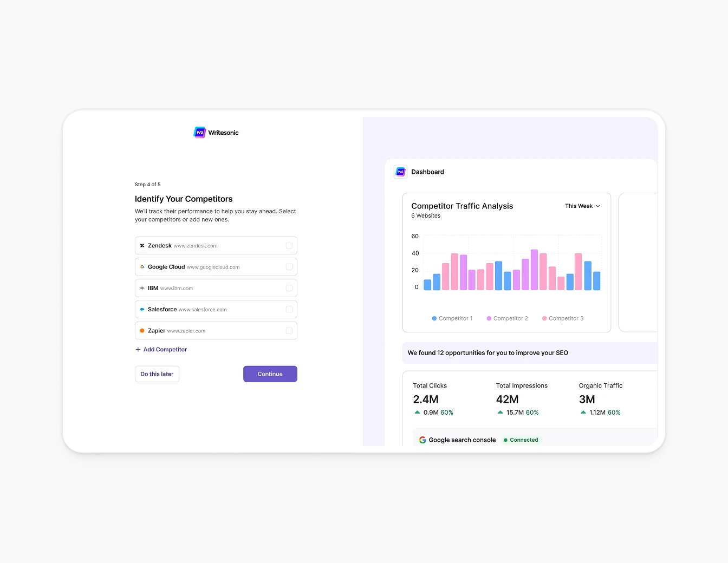Select the Competitor 2 legend swatch
Viewport: 728px width, 563px height.
(488, 318)
